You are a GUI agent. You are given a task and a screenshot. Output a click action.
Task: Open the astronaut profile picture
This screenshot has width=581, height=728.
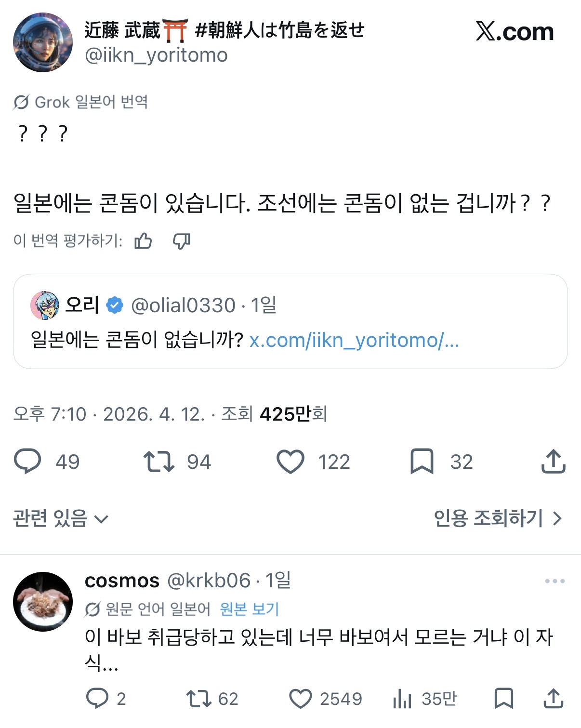(42, 42)
